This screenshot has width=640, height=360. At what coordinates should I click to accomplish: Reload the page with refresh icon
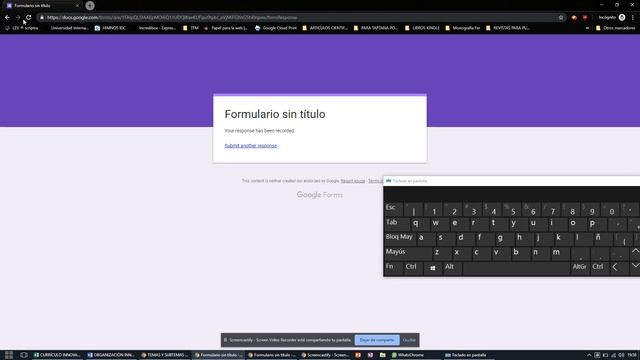click(x=29, y=18)
